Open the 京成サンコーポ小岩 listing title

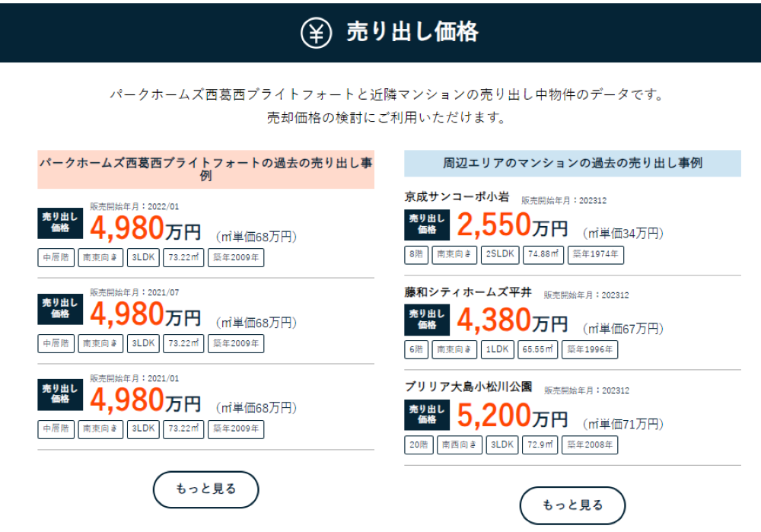coord(457,196)
